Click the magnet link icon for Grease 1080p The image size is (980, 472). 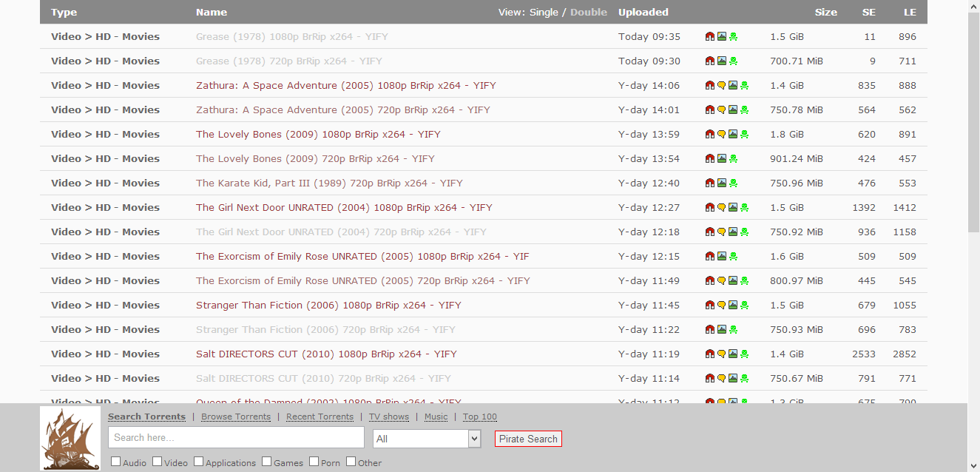(710, 36)
